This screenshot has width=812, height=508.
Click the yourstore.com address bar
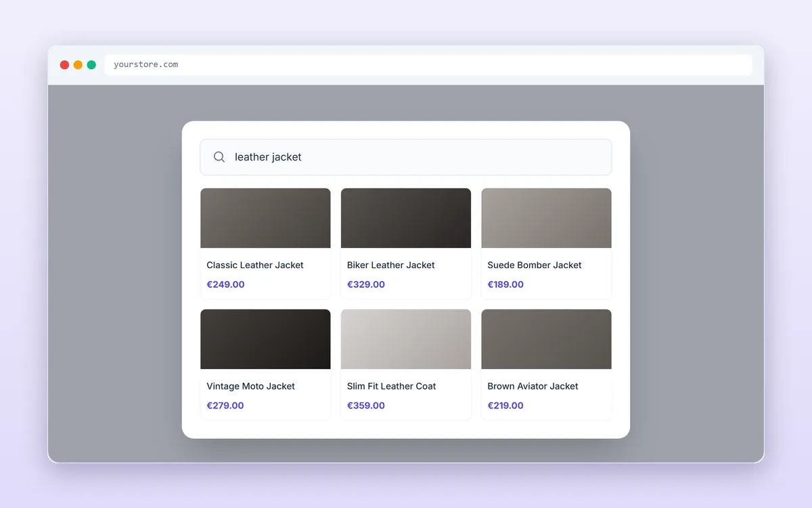pos(428,65)
